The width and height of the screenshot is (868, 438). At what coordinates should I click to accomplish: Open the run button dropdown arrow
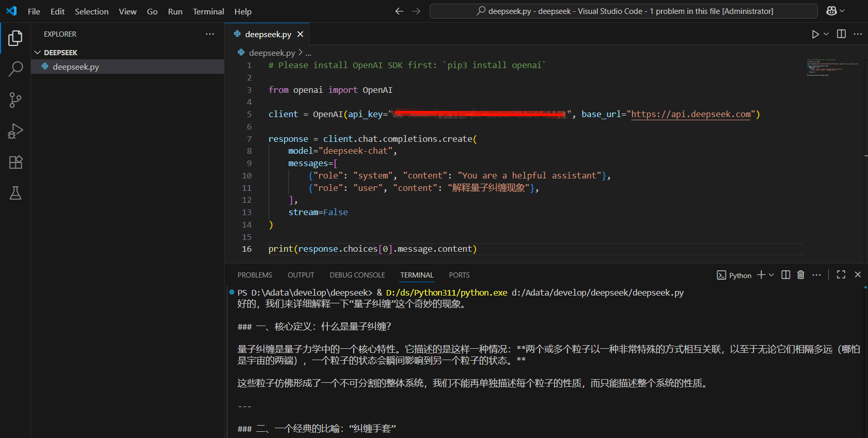point(826,34)
